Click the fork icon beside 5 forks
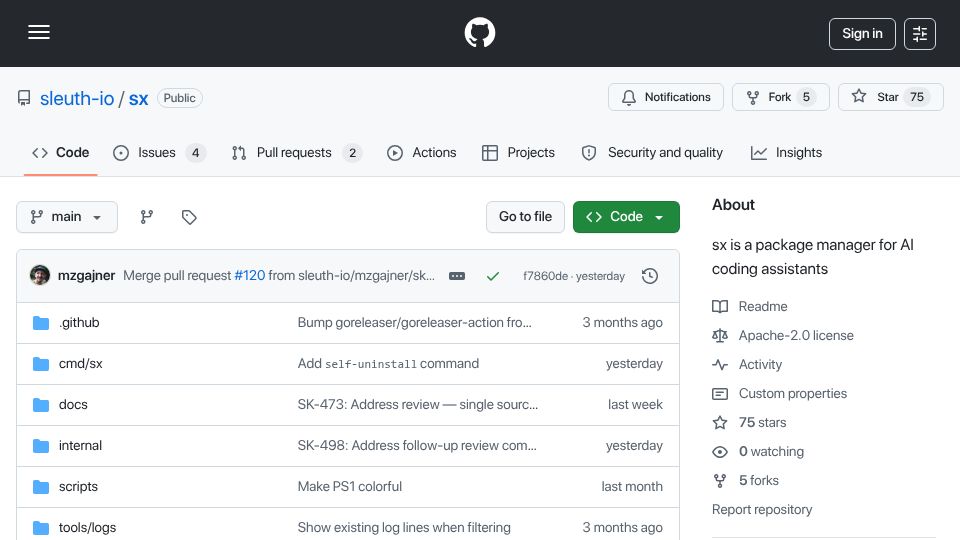This screenshot has height=540, width=960. click(720, 481)
